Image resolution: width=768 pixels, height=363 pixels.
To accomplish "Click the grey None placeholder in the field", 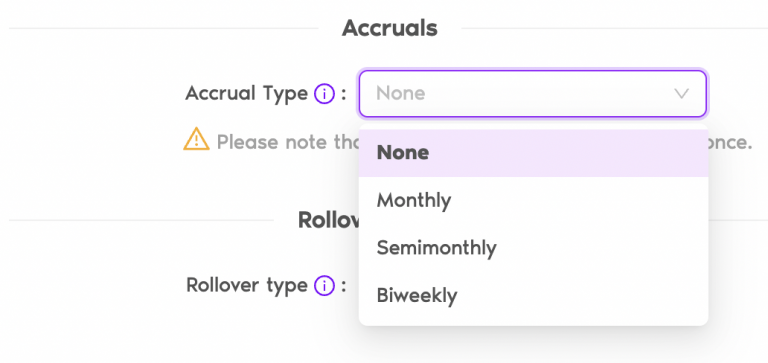I will (x=401, y=93).
